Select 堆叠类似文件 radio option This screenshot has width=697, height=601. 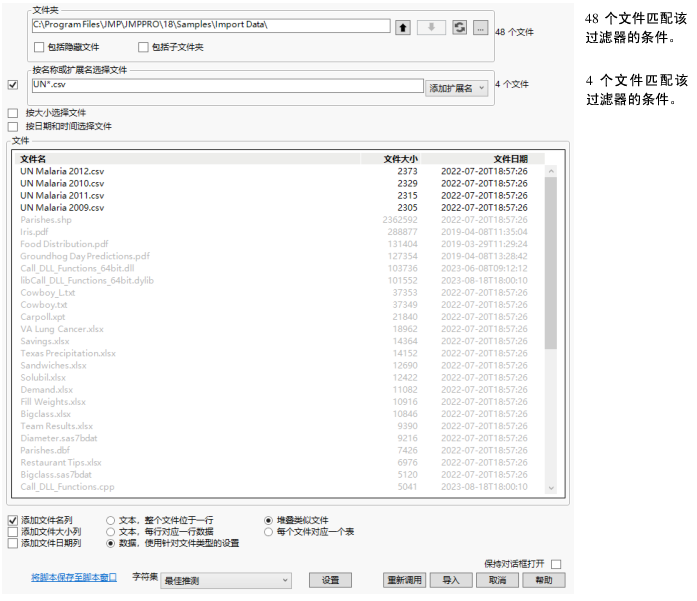[268, 520]
